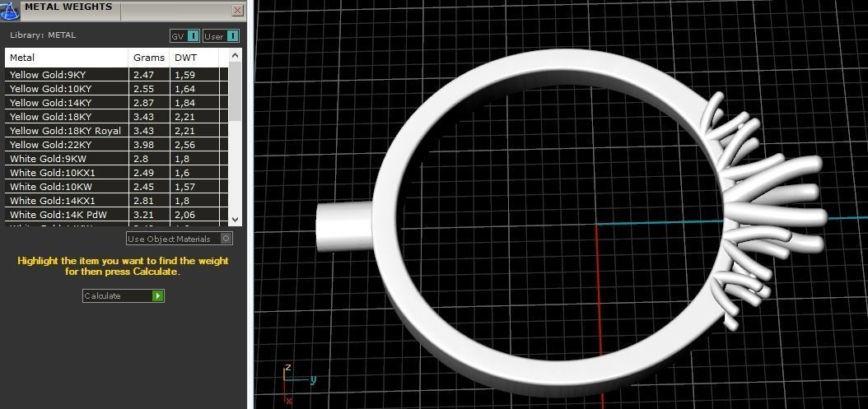This screenshot has height=409, width=868.
Task: Sort by the Metal column header
Action: pos(67,58)
